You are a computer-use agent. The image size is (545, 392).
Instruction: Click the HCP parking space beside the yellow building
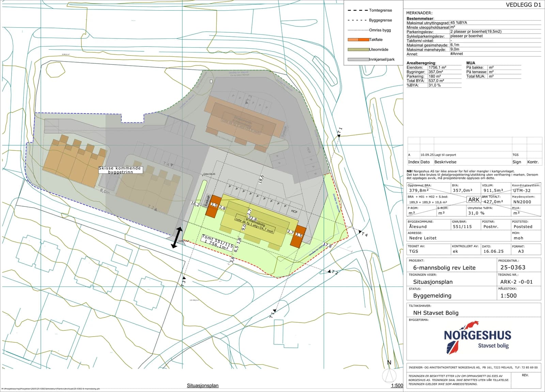[294, 212]
